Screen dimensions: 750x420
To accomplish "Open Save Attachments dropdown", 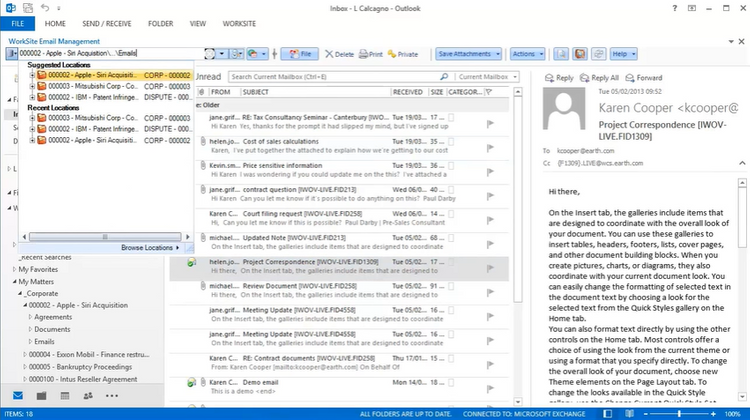I will (x=468, y=54).
